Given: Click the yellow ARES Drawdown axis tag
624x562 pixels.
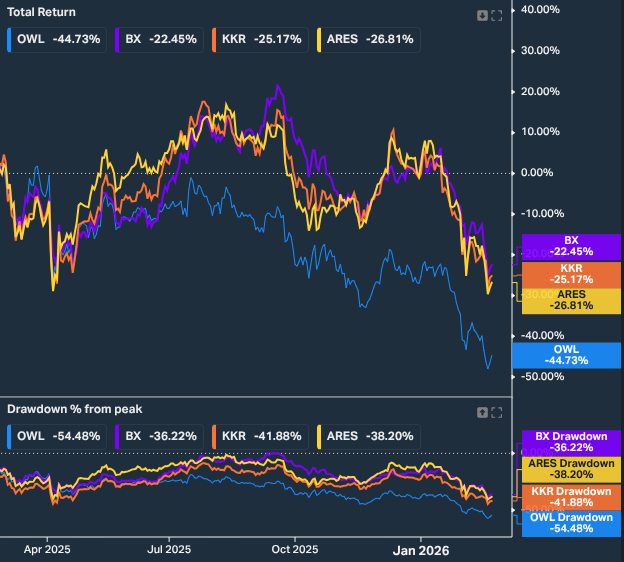Looking at the screenshot, I should pos(572,470).
